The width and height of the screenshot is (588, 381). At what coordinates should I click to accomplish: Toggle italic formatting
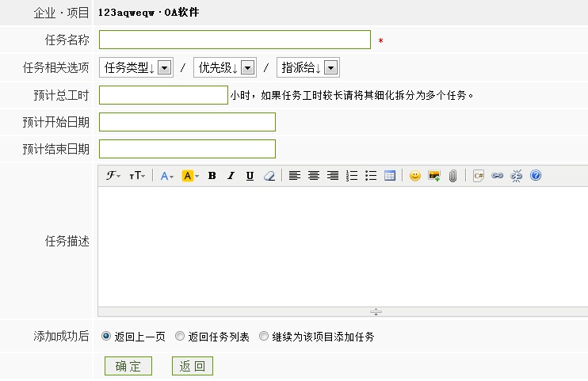point(231,176)
